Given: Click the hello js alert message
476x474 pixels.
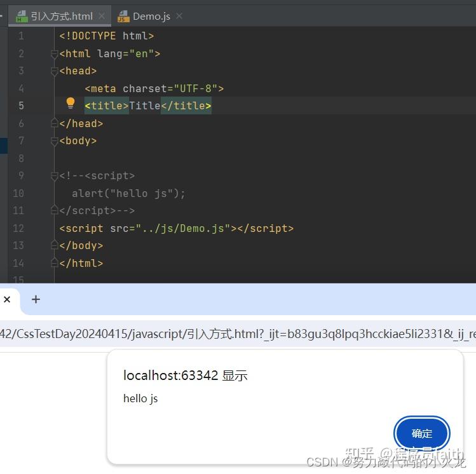Looking at the screenshot, I should (x=140, y=398).
